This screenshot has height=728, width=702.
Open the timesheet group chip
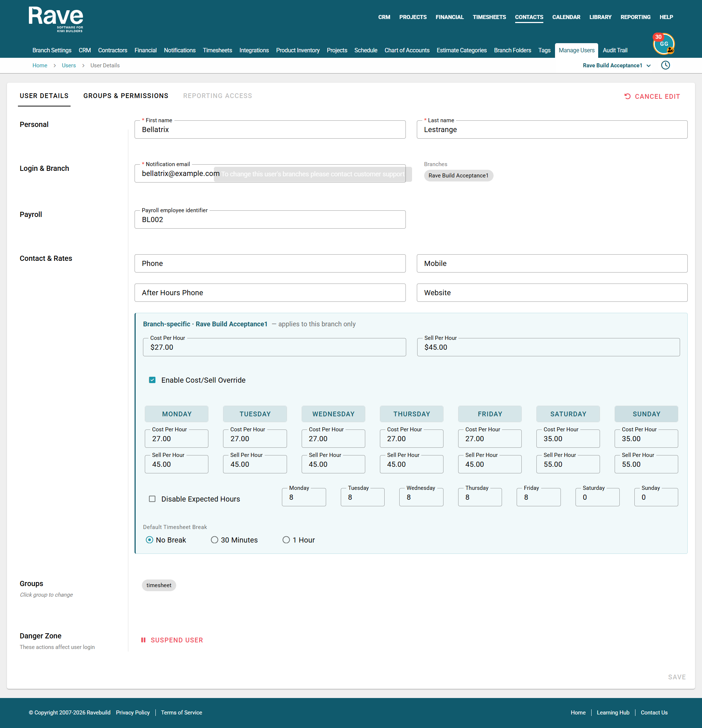[x=159, y=585]
